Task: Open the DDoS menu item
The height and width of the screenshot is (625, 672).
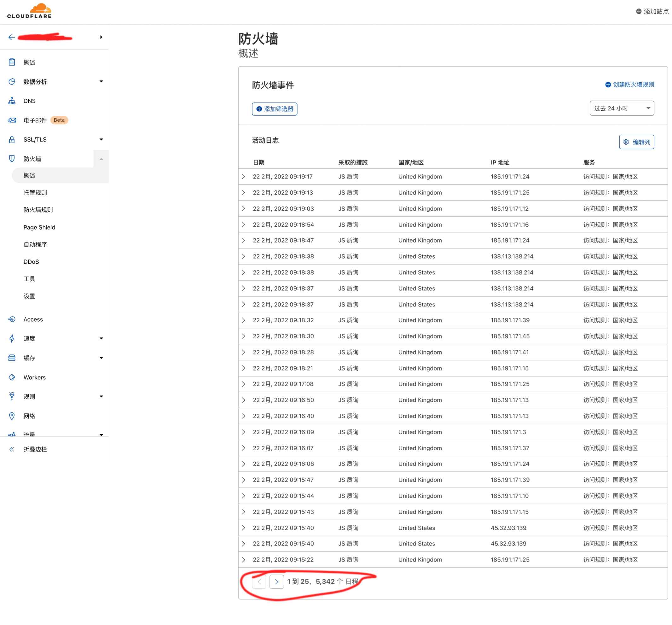Action: (x=31, y=261)
